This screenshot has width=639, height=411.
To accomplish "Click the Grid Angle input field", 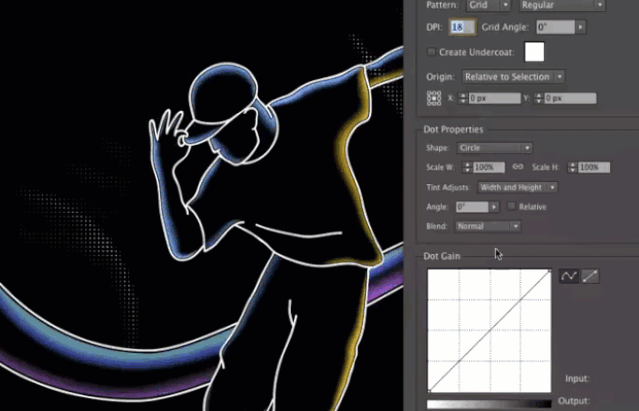I will pos(555,27).
